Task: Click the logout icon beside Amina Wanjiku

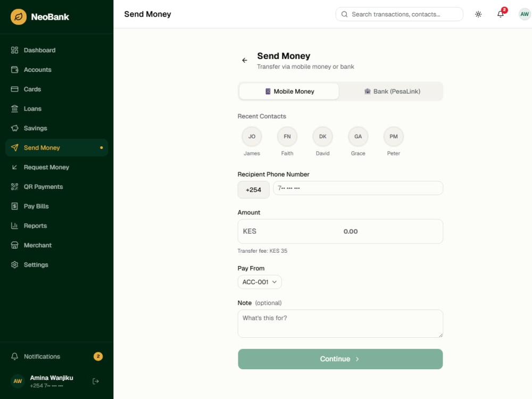Action: (x=96, y=381)
